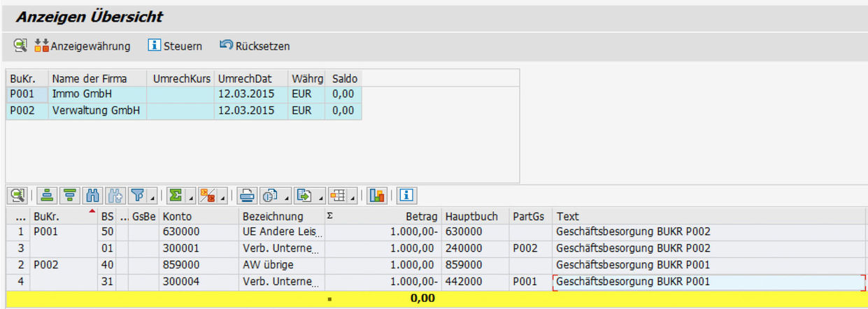Image resolution: width=868 pixels, height=309 pixels.
Task: Click the Anzeigewährung button
Action: [83, 46]
